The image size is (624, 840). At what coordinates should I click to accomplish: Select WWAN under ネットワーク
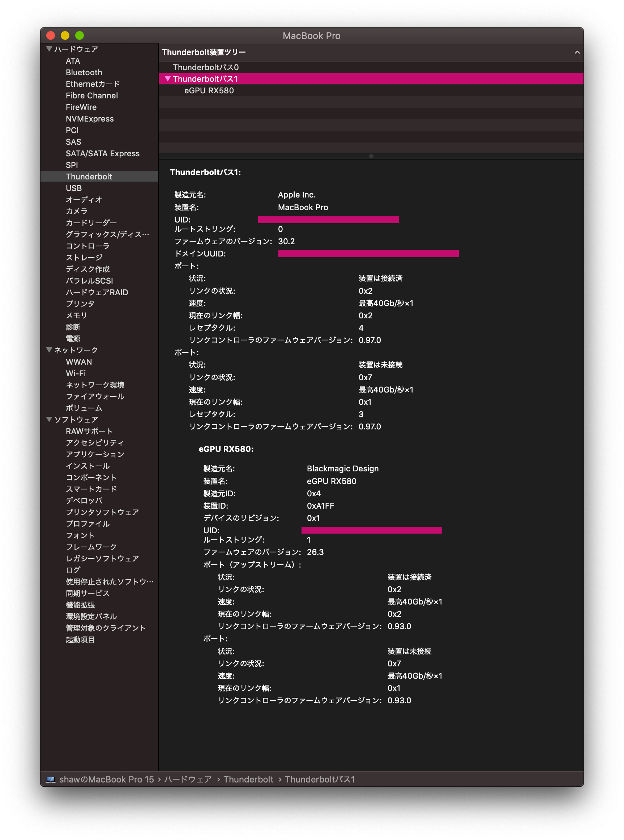click(78, 362)
